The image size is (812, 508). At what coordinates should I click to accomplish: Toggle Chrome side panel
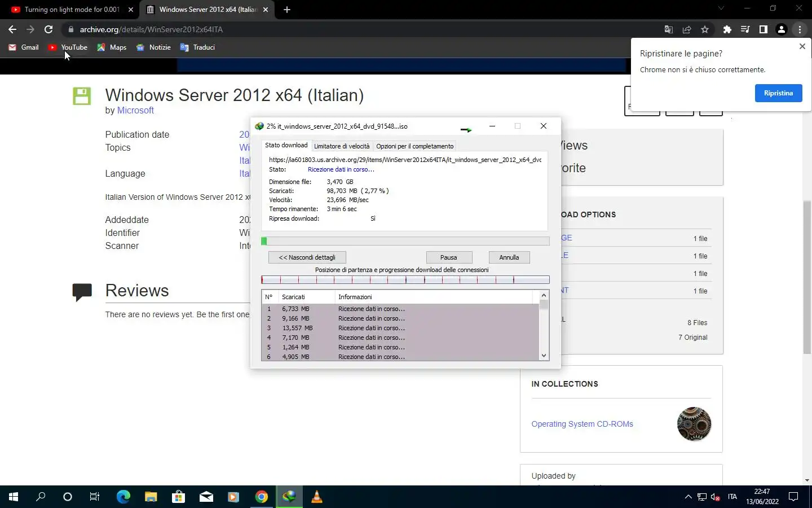[764, 29]
